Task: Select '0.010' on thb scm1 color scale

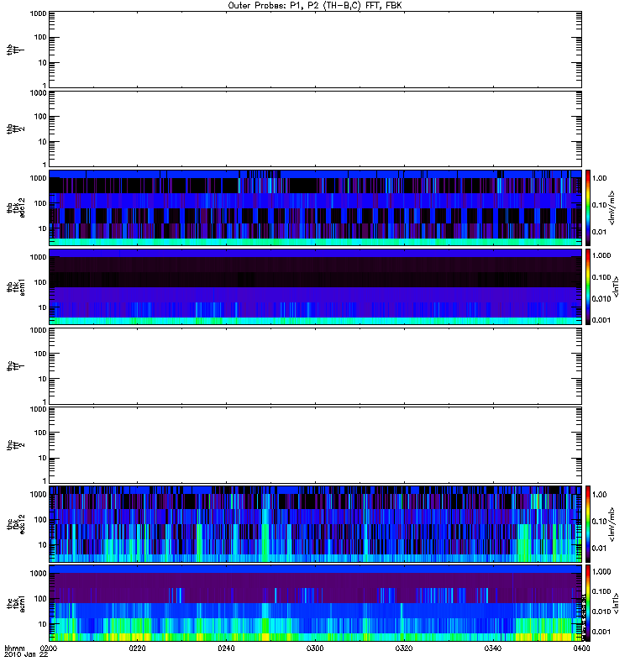Action: 601,299
